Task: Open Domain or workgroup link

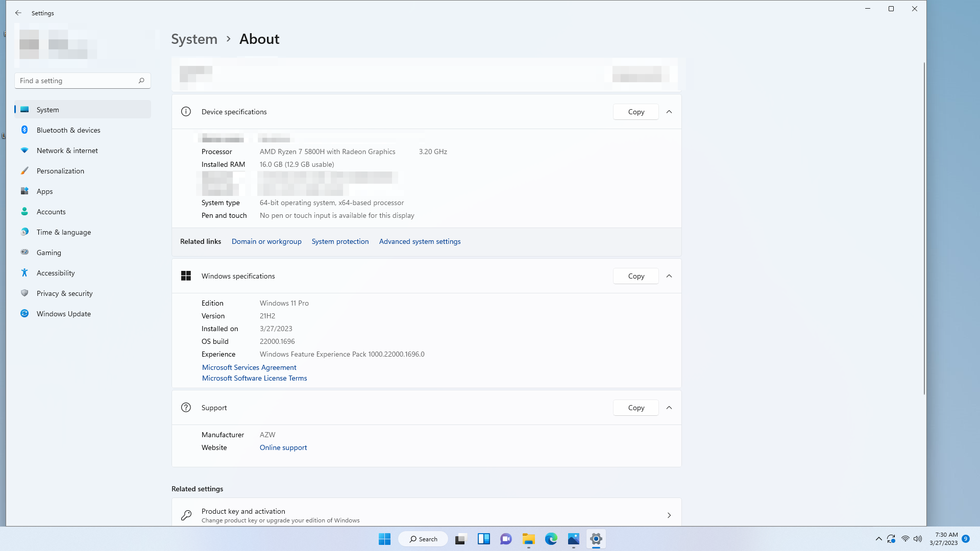Action: tap(266, 241)
